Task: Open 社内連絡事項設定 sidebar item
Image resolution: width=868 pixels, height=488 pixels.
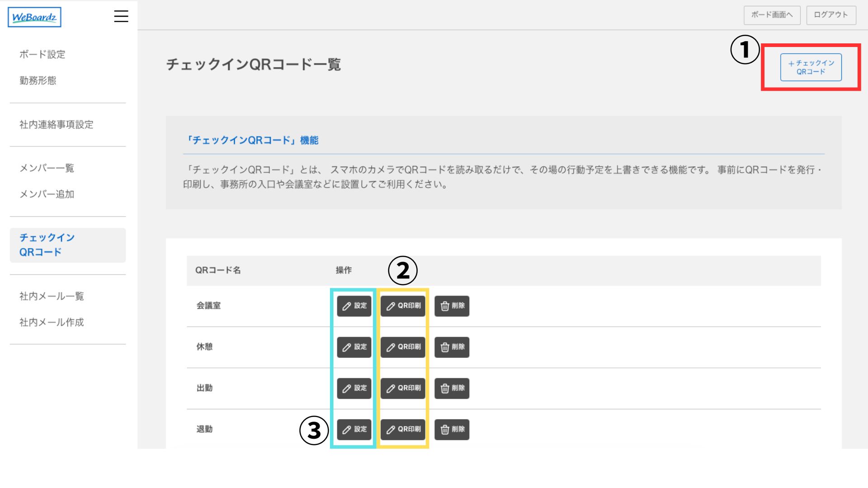Action: coord(57,125)
